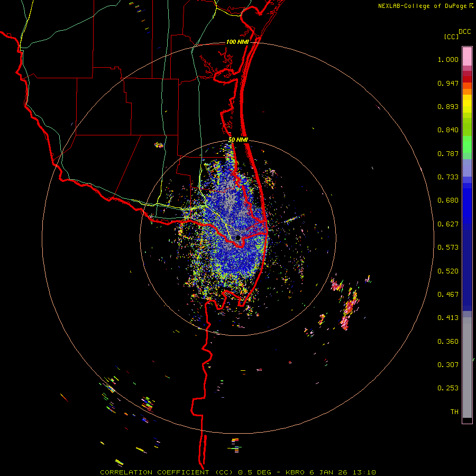The image size is (476, 476).
Task: Select the 0.627 scale value
Action: 448,224
